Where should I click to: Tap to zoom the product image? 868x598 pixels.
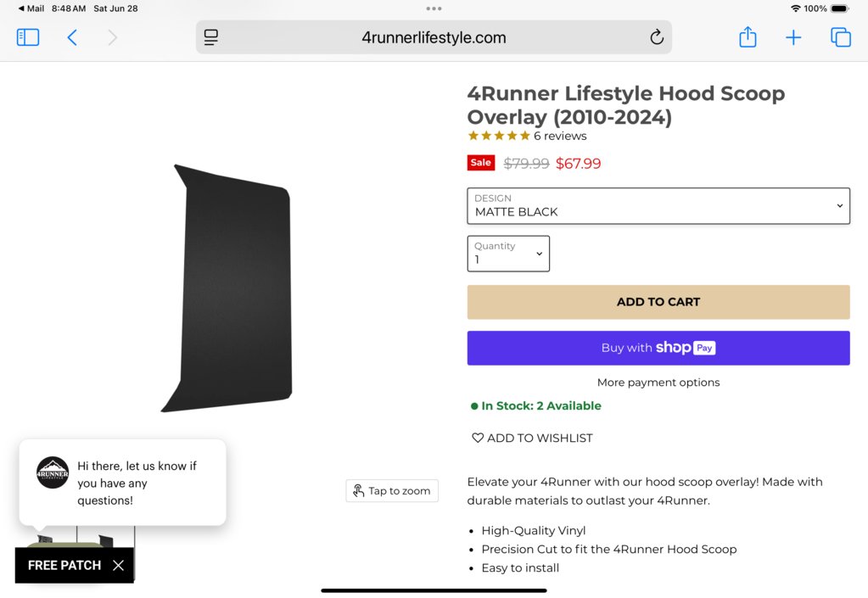pyautogui.click(x=392, y=491)
